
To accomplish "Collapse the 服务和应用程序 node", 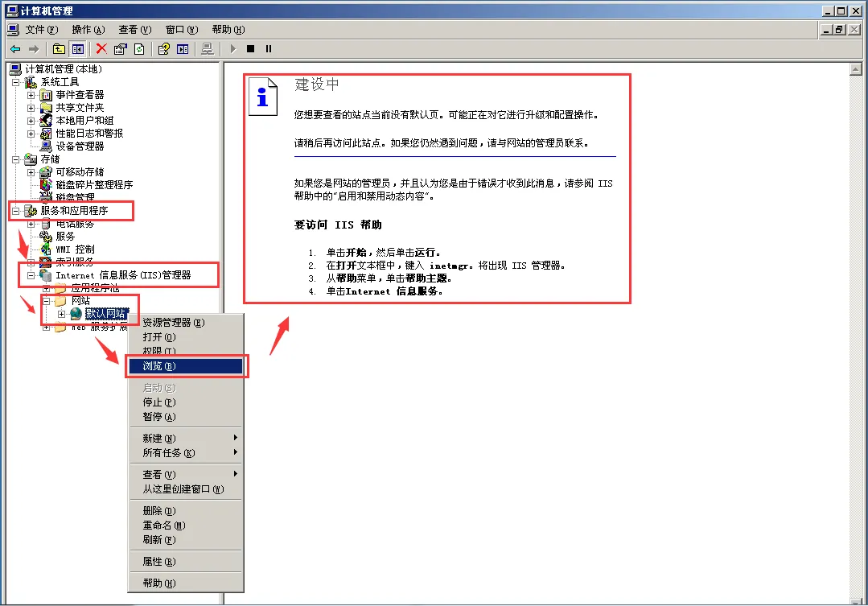I will pyautogui.click(x=15, y=211).
